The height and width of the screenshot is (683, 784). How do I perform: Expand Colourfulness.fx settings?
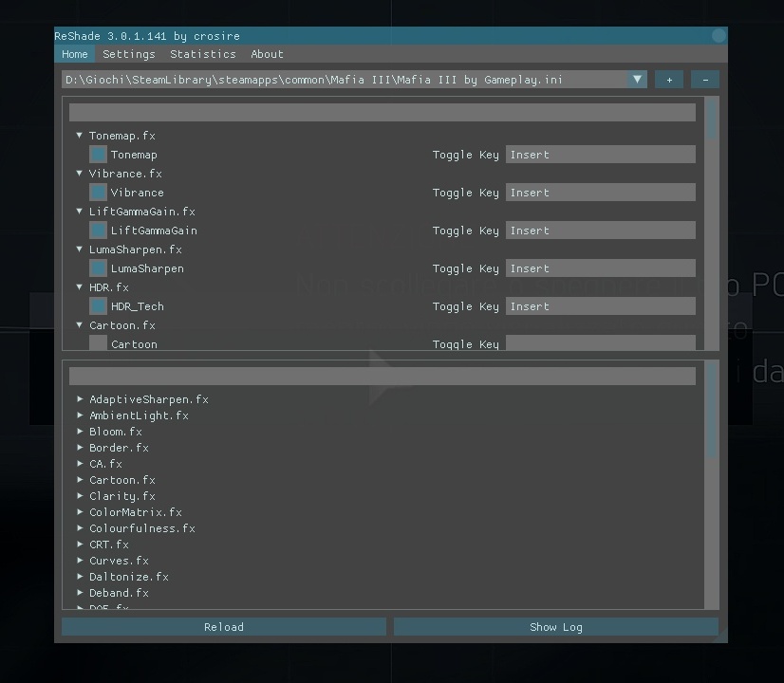[80, 528]
